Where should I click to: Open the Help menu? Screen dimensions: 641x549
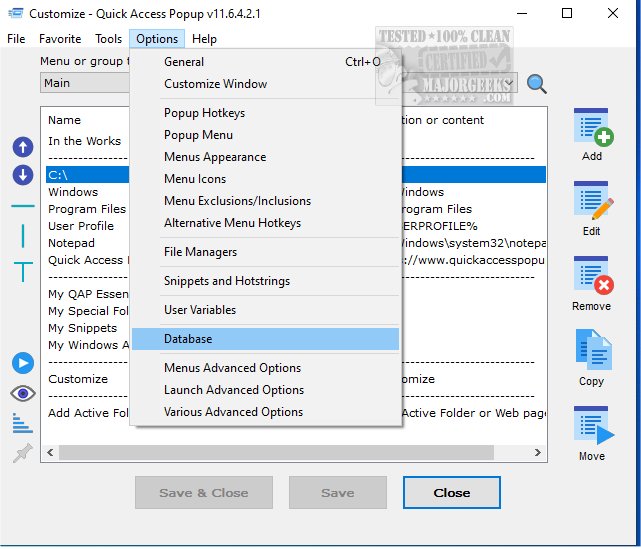(204, 39)
